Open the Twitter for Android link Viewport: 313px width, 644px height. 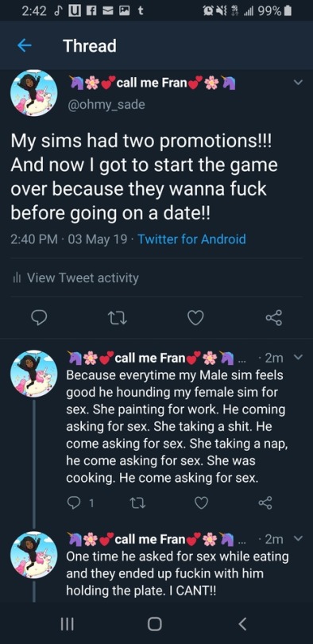pyautogui.click(x=192, y=239)
